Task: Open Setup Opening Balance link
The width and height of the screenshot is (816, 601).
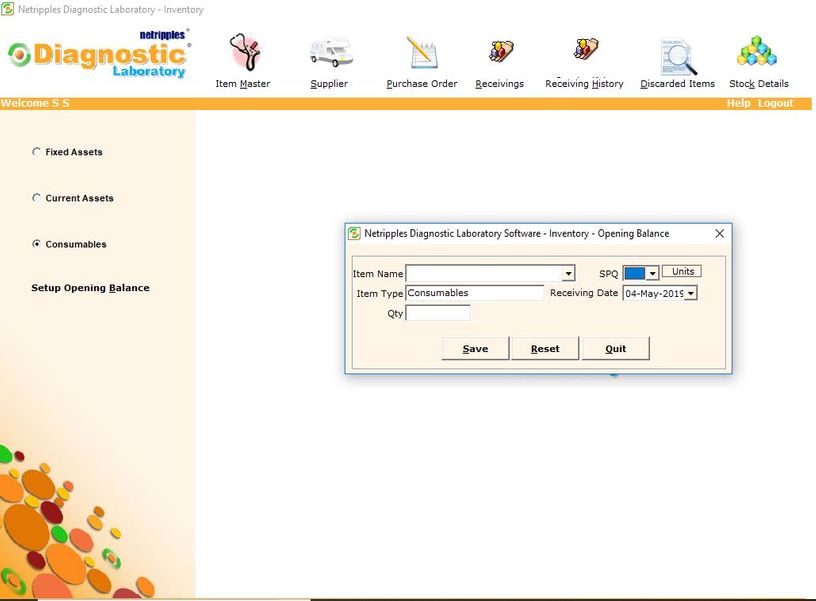Action: click(90, 288)
